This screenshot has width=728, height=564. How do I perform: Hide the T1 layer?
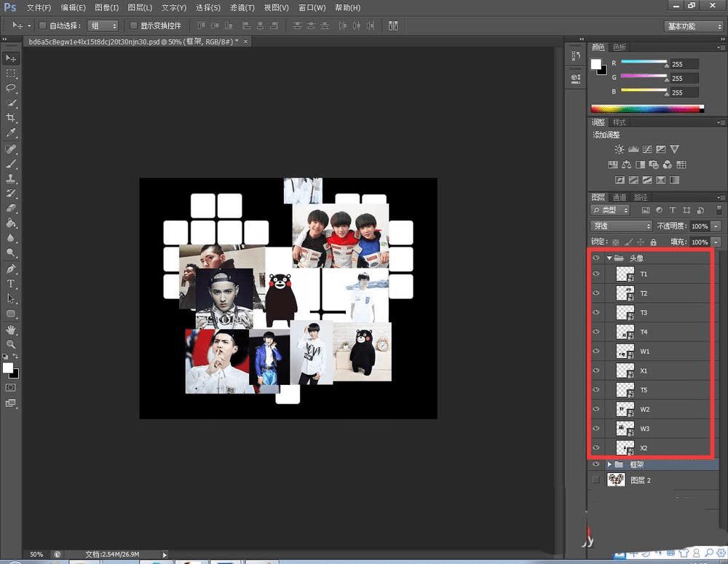pyautogui.click(x=596, y=274)
